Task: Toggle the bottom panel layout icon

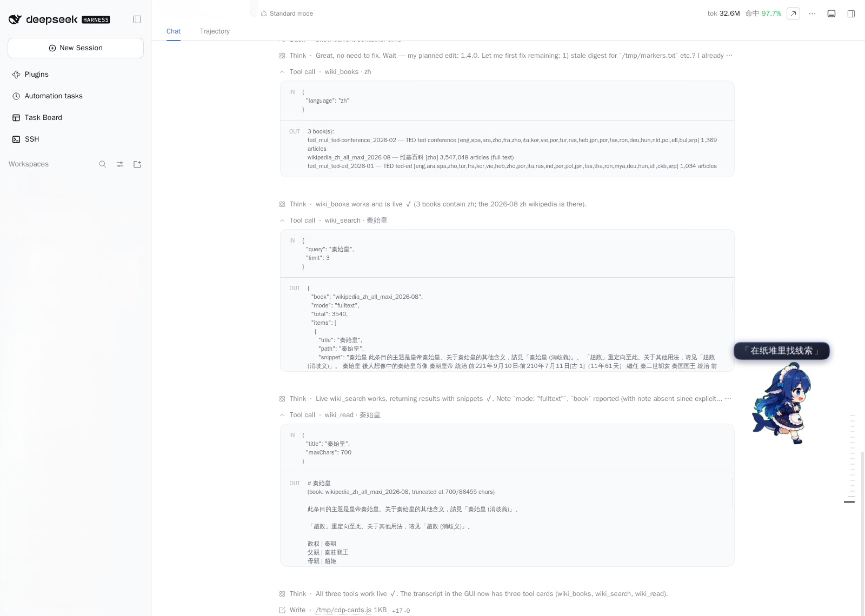Action: point(831,14)
